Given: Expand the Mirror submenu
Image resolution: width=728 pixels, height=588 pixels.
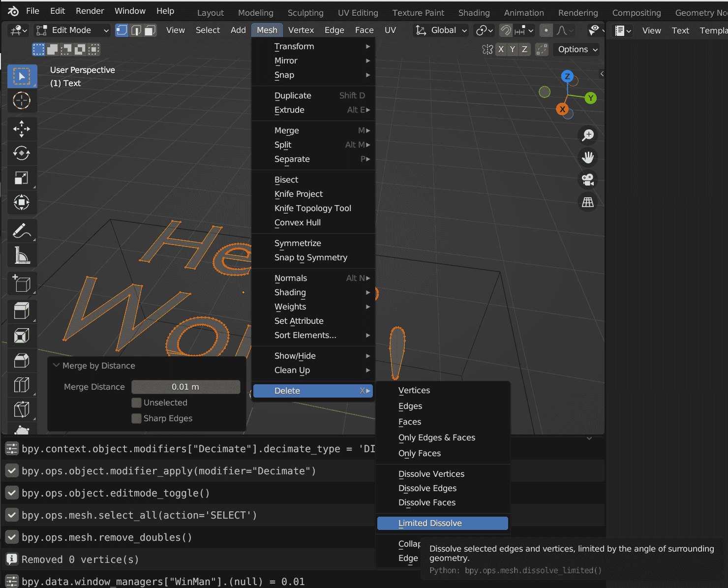Looking at the screenshot, I should tap(313, 61).
